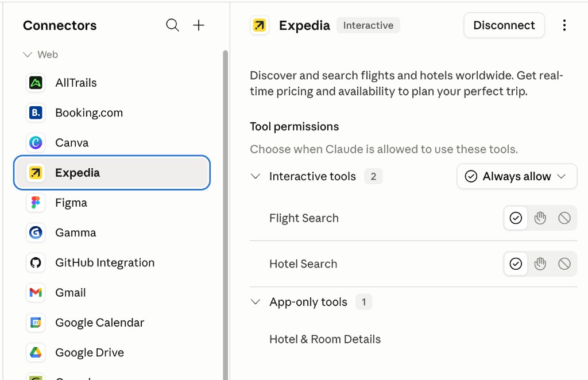Select Booking.com in the connectors list

(112, 113)
